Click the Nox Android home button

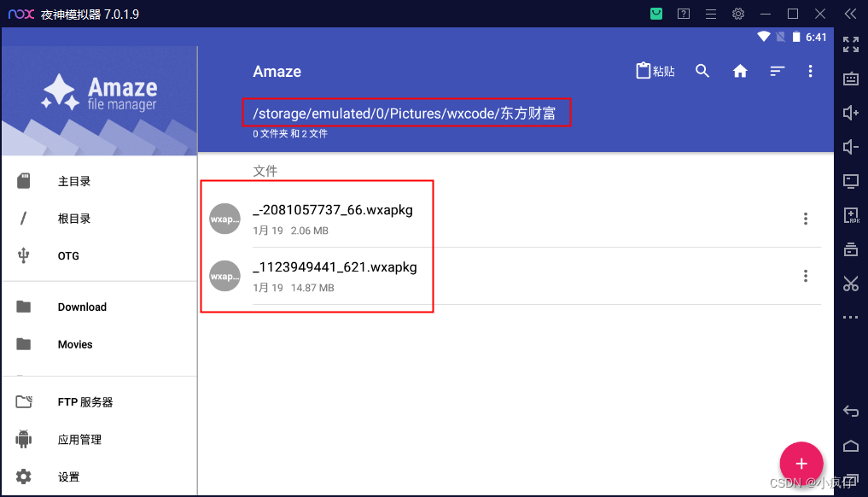coord(851,446)
